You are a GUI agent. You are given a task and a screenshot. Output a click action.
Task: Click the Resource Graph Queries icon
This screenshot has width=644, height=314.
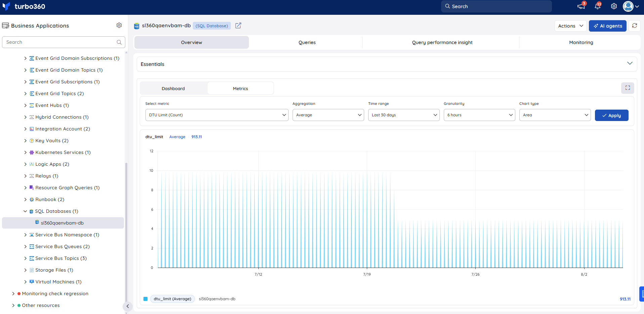(32, 188)
